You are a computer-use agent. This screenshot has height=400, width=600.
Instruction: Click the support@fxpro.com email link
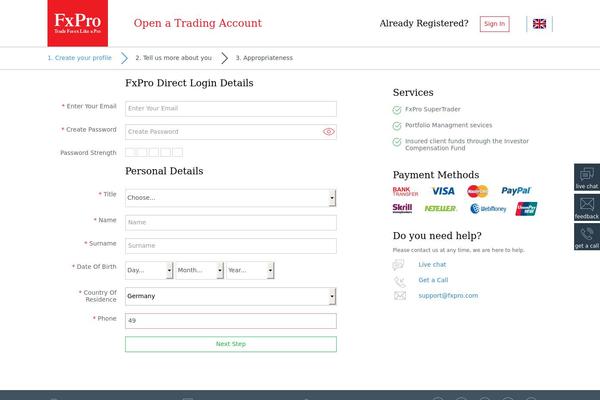[448, 296]
